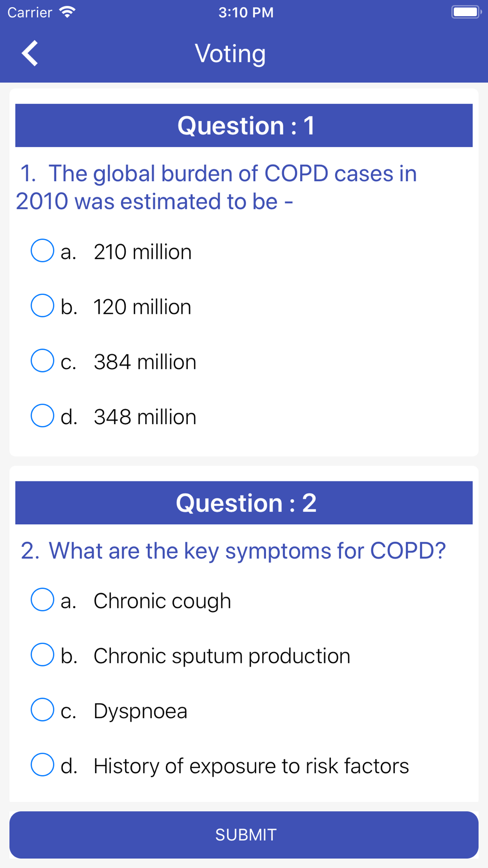Pick the 384 million radio button
The image size is (488, 868).
pos(42,361)
